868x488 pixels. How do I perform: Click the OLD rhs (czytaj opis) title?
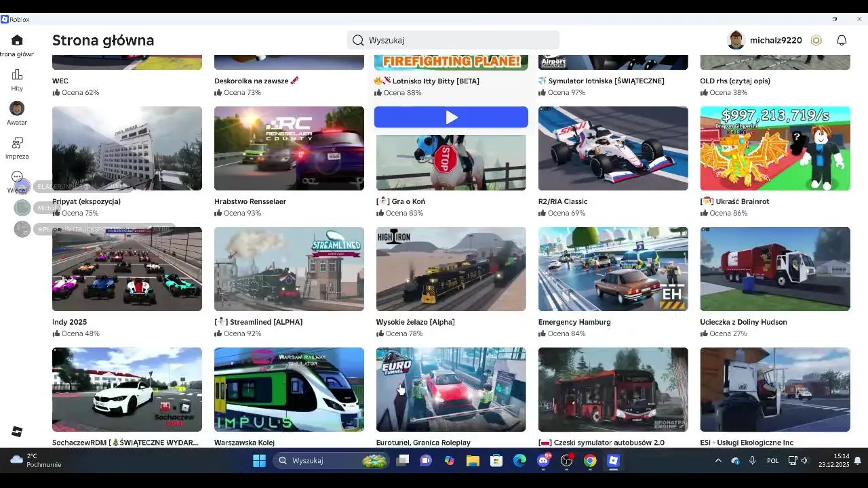(x=735, y=81)
